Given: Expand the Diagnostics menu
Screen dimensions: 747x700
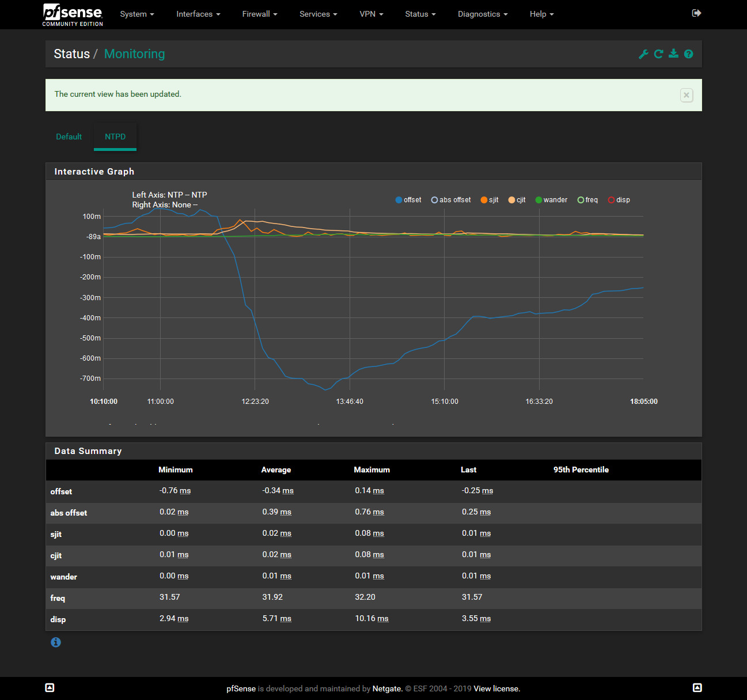Looking at the screenshot, I should [x=482, y=14].
